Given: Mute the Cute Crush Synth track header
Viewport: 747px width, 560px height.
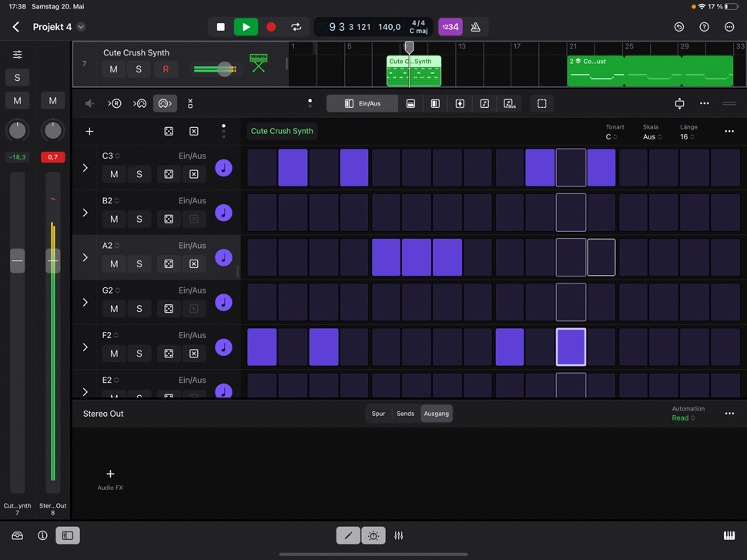Looking at the screenshot, I should 113,69.
